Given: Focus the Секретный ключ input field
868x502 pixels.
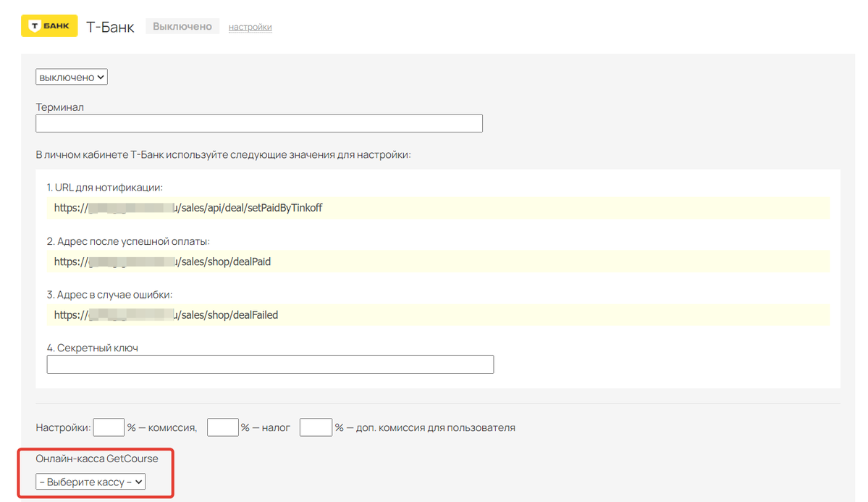Looking at the screenshot, I should (x=270, y=364).
